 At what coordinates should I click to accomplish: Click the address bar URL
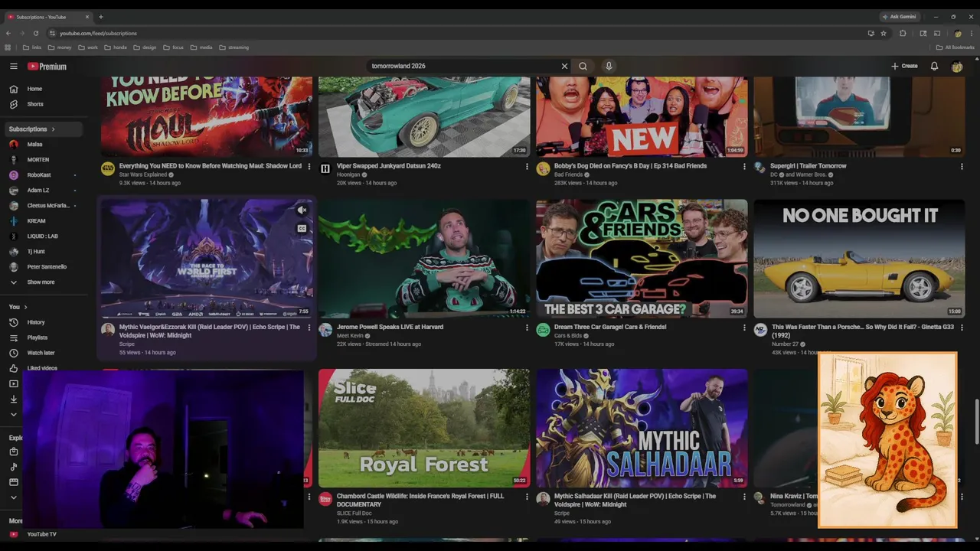(98, 34)
